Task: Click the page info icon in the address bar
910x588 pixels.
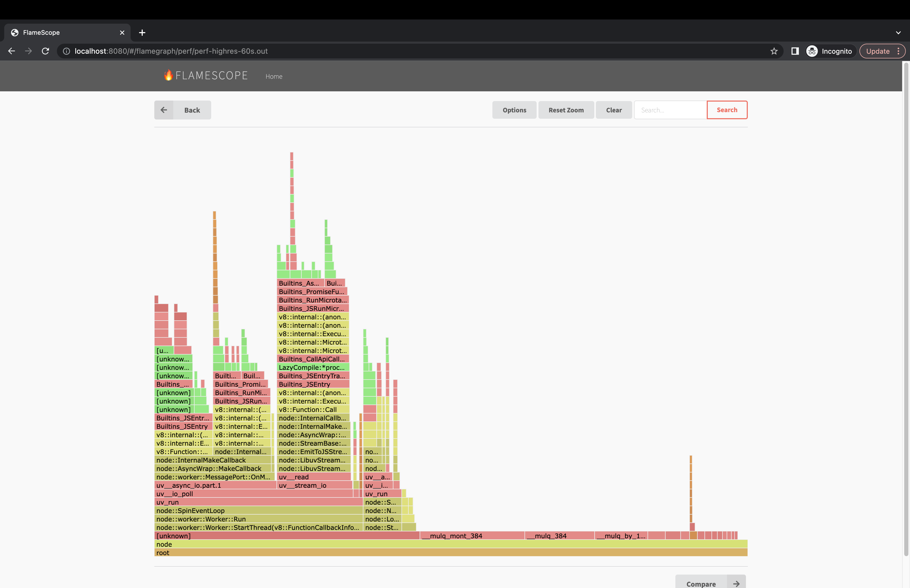Action: coord(66,51)
